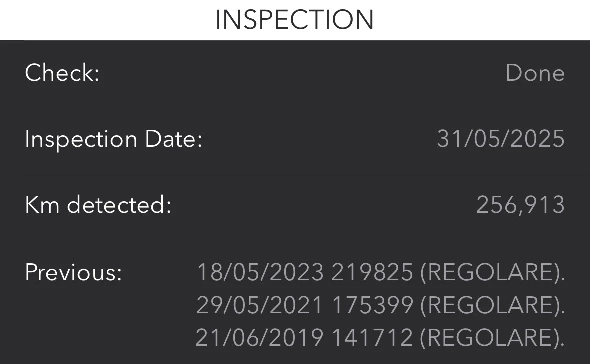Image resolution: width=590 pixels, height=364 pixels.
Task: Click the previous inspection date 18/05/2023
Action: click(260, 272)
